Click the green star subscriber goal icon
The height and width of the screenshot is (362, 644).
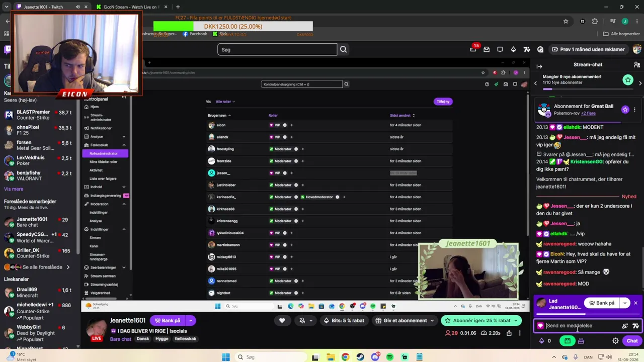coord(628,79)
